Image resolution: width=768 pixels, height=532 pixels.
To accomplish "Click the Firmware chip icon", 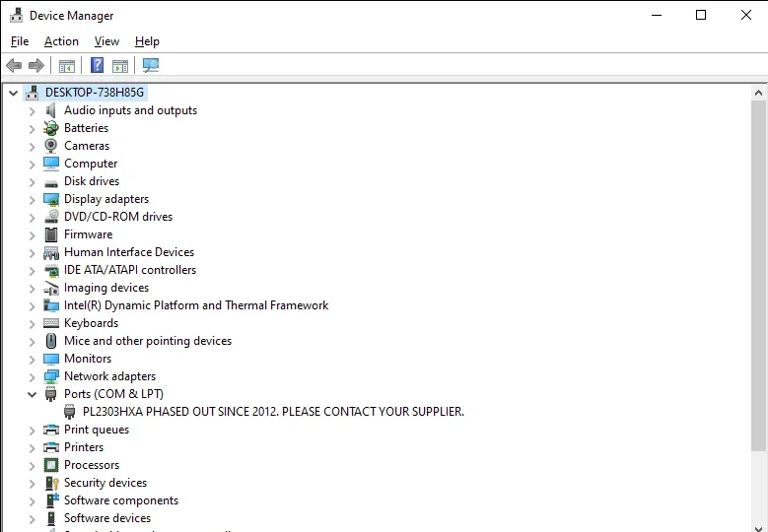I will pyautogui.click(x=51, y=234).
